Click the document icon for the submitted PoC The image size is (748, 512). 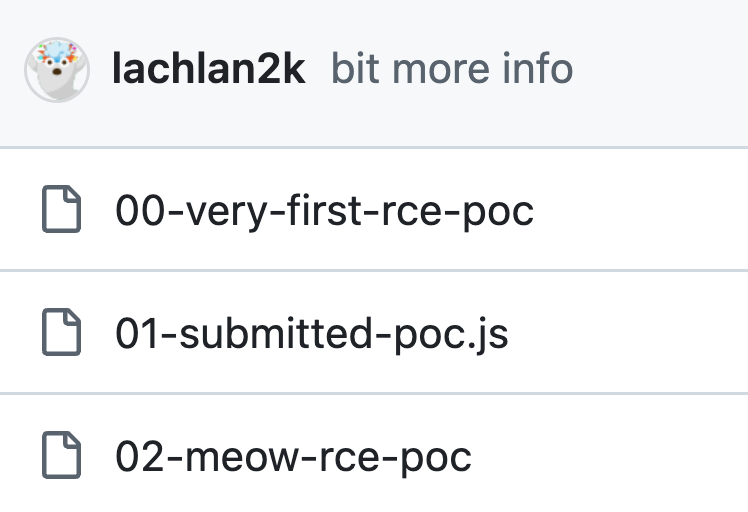pyautogui.click(x=61, y=334)
